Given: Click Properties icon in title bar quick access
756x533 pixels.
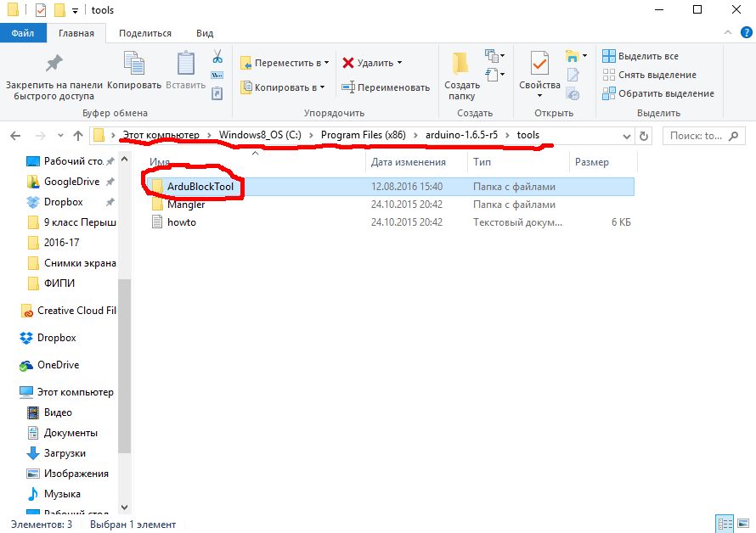Looking at the screenshot, I should 41,9.
